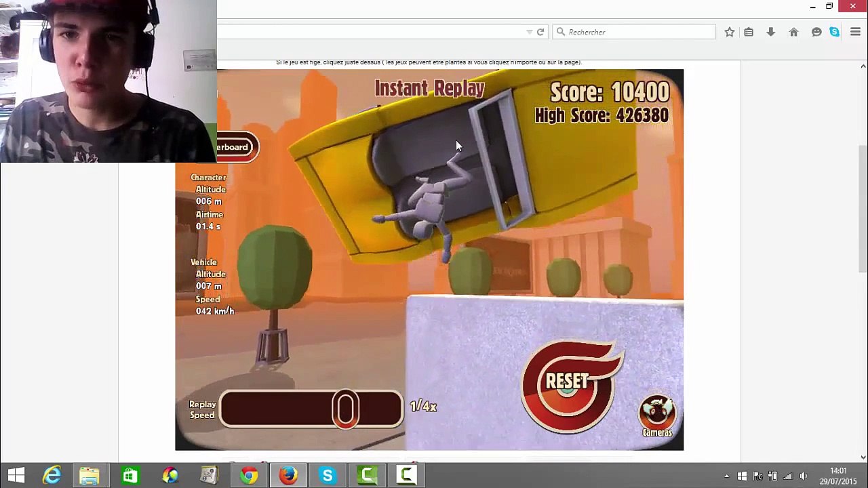Open the volume speaker tray icon
The height and width of the screenshot is (488, 868).
tap(804, 476)
